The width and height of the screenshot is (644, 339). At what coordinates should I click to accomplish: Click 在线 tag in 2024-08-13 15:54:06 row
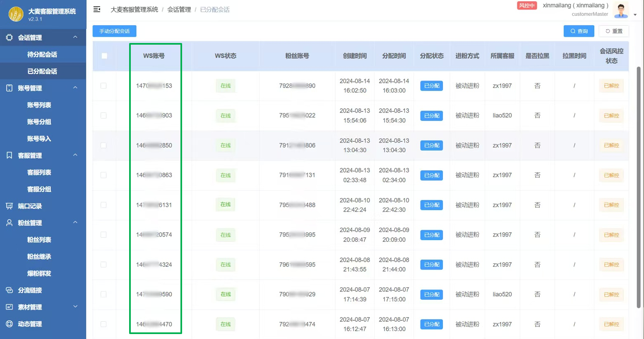coord(226,115)
